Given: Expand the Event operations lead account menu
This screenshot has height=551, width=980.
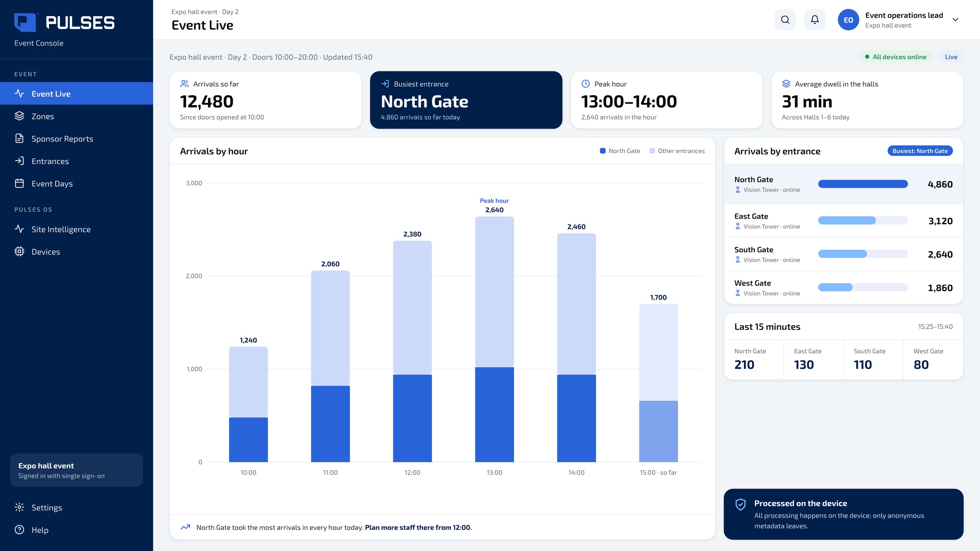Looking at the screenshot, I should (x=955, y=20).
